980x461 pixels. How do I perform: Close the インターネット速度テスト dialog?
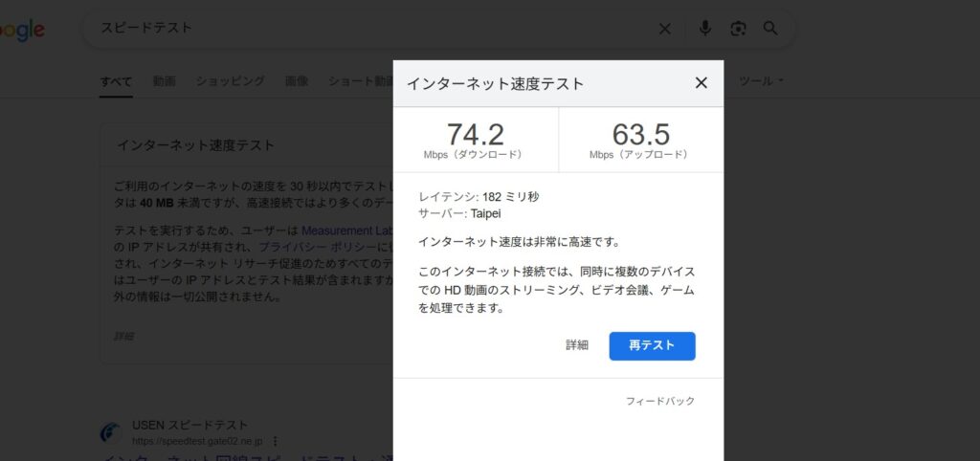pyautogui.click(x=702, y=83)
